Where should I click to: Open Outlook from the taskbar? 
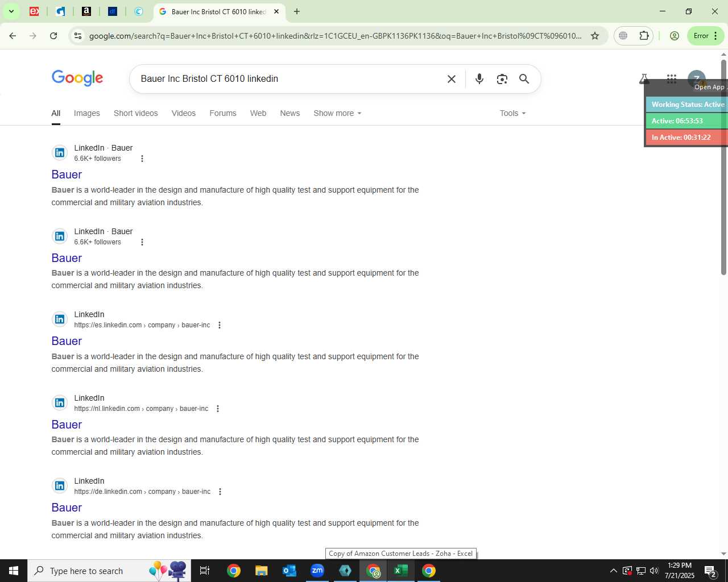coord(289,571)
